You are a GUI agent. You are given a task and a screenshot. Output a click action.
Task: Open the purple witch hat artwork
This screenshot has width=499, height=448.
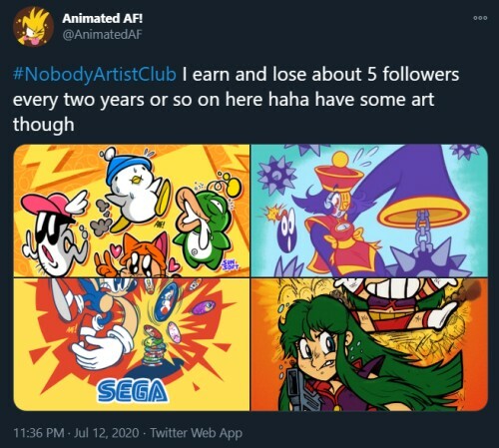click(369, 211)
